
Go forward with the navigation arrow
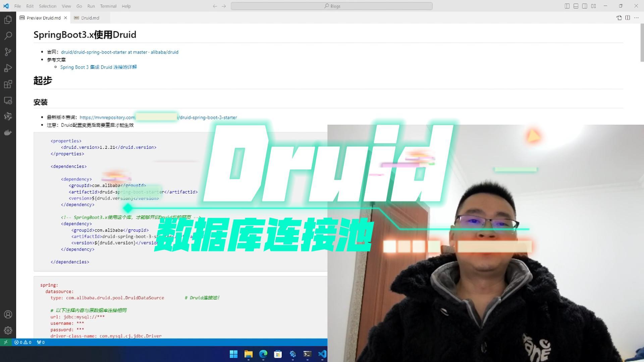tap(224, 6)
